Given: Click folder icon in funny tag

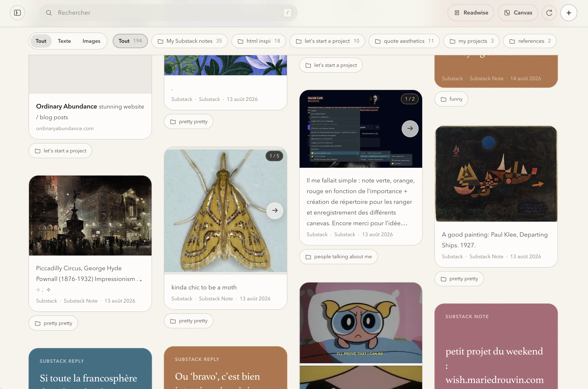Looking at the screenshot, I should pos(444,99).
